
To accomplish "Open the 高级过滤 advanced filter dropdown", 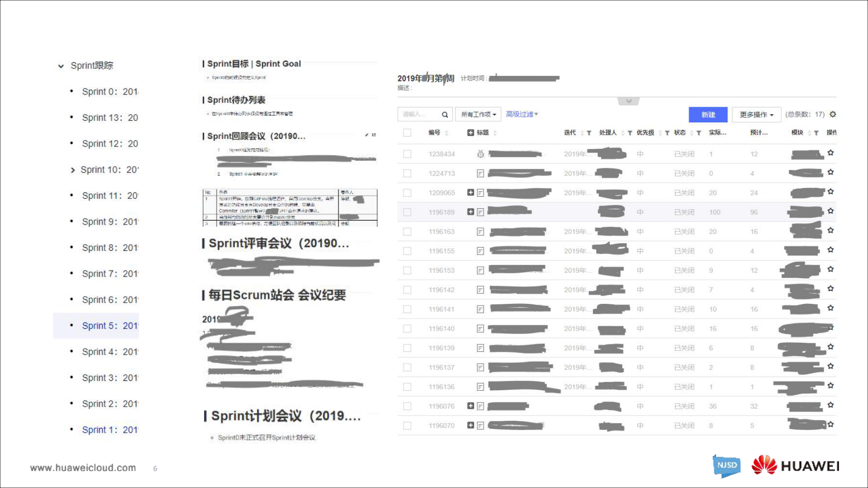I will coord(522,114).
